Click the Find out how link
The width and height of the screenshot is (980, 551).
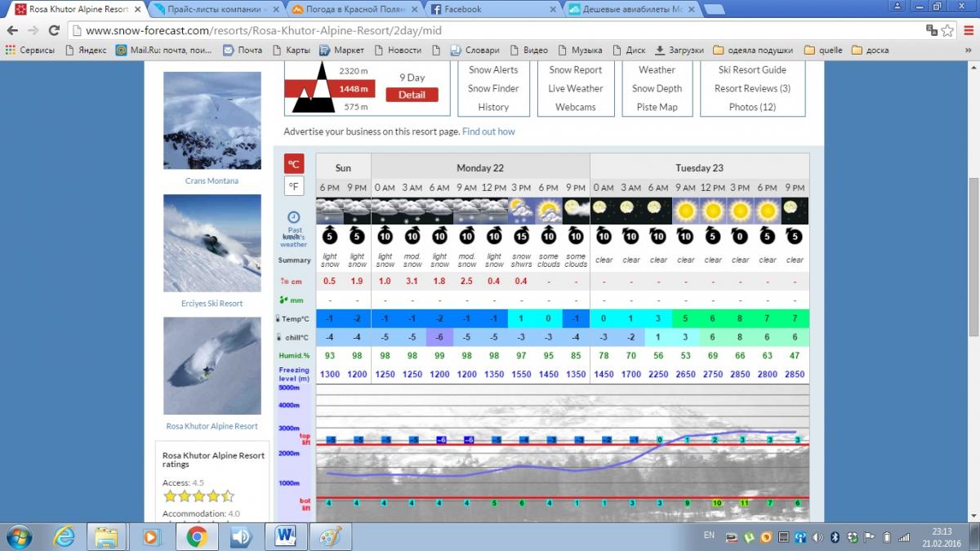[488, 131]
